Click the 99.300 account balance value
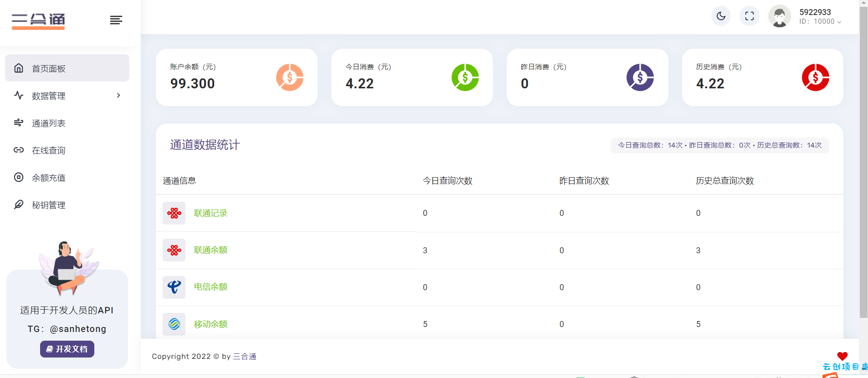This screenshot has width=868, height=378. point(193,83)
